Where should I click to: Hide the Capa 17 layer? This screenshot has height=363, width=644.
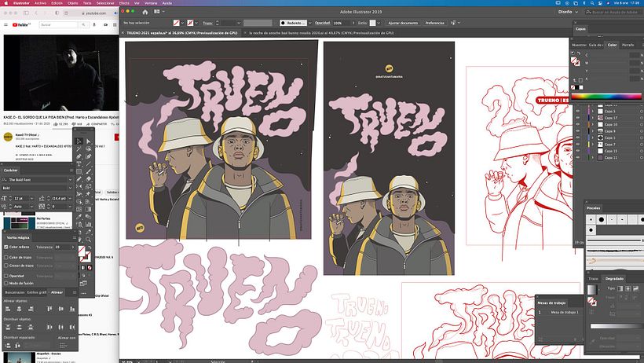coord(577,118)
